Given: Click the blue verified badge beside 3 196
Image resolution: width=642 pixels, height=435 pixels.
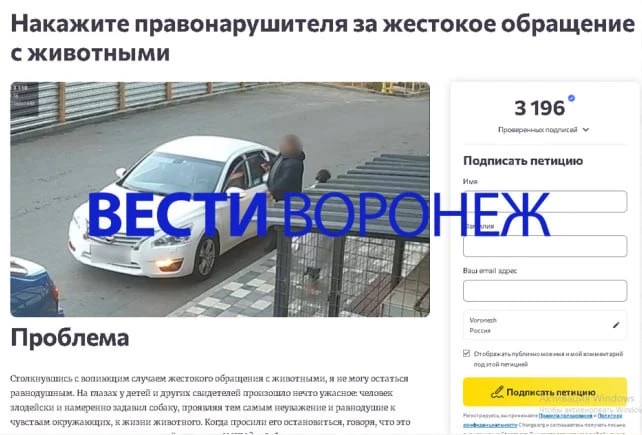Looking at the screenshot, I should [x=572, y=98].
